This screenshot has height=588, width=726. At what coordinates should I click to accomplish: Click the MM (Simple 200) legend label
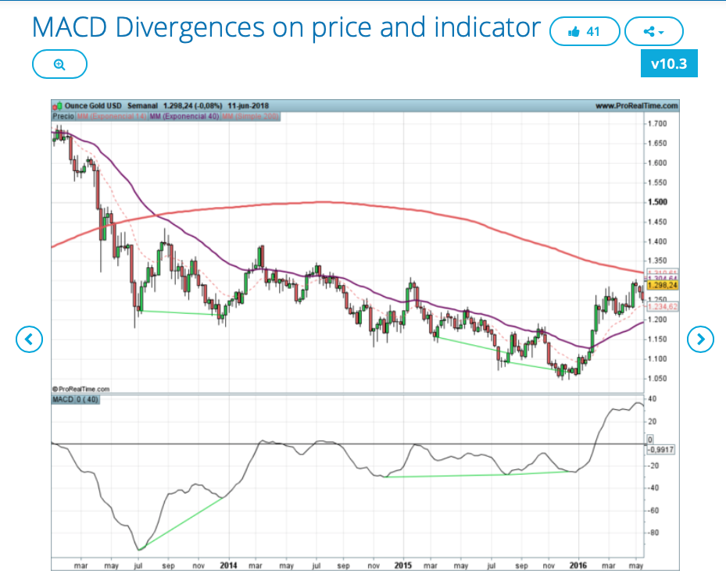251,116
